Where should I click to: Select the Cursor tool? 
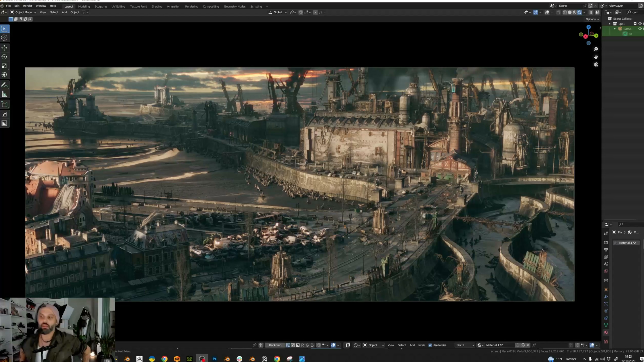click(x=4, y=38)
